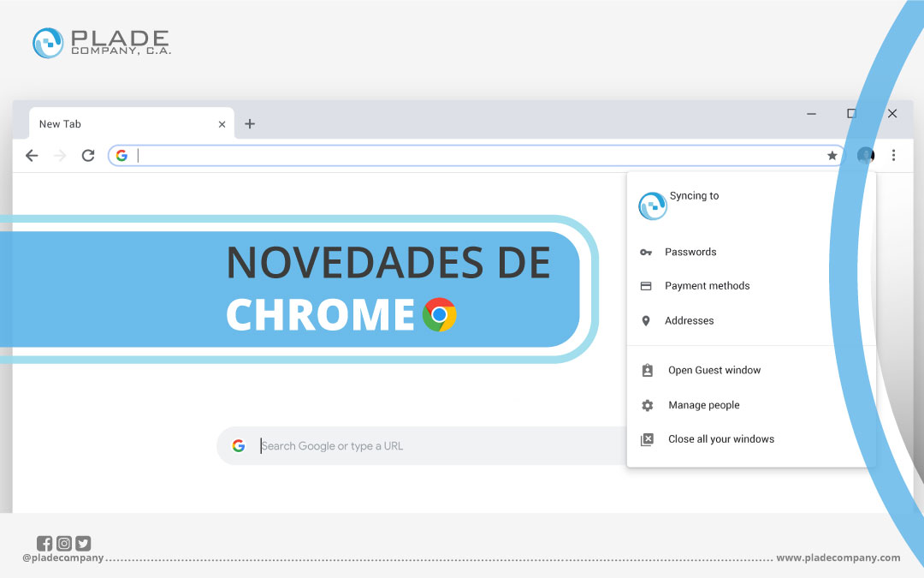This screenshot has width=924, height=578.
Task: Open the profile avatar in the toolbar
Action: 865,156
